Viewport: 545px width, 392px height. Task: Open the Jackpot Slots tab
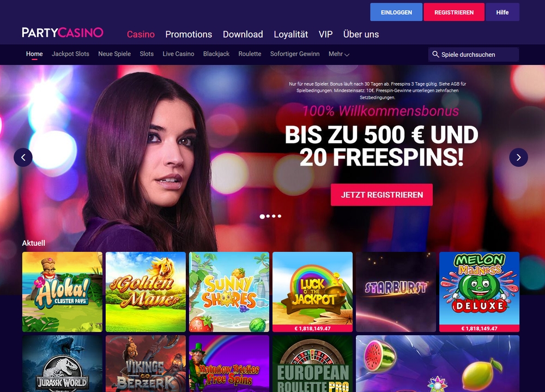pyautogui.click(x=70, y=54)
